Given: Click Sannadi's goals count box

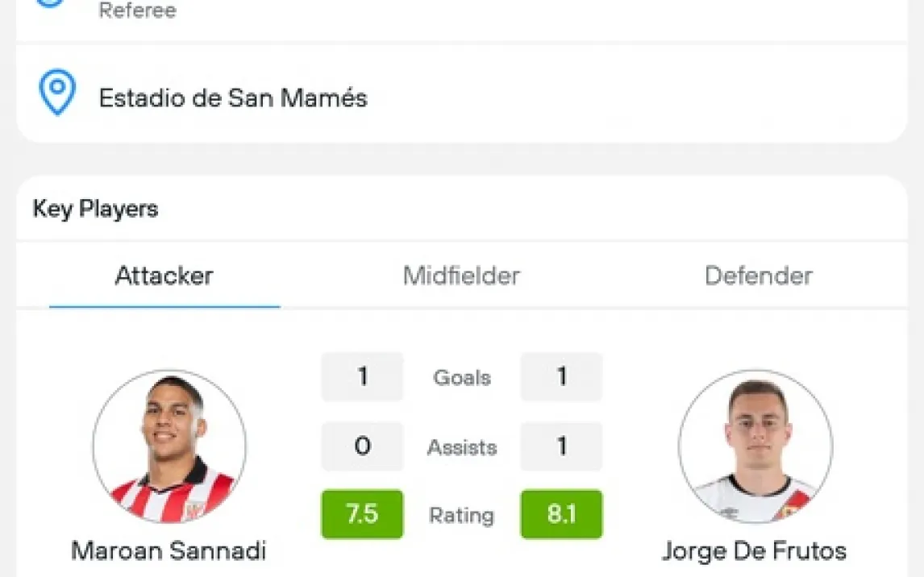Looking at the screenshot, I should 362,377.
